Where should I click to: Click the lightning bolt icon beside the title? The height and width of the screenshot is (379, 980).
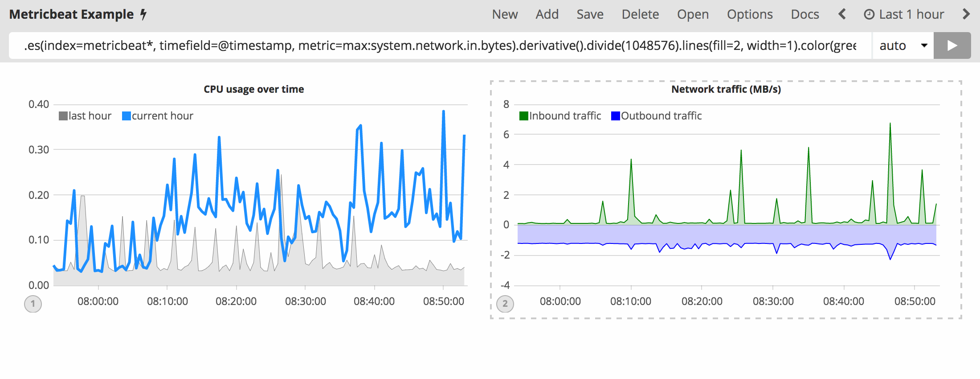point(143,14)
